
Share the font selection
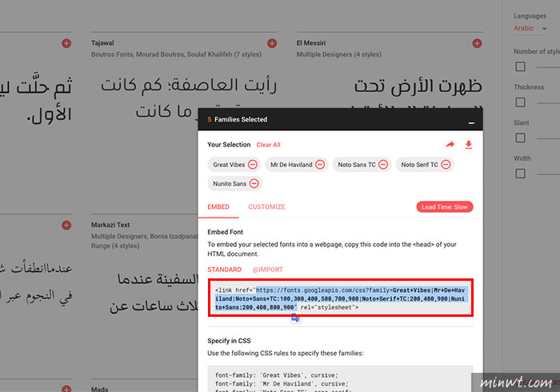450,145
